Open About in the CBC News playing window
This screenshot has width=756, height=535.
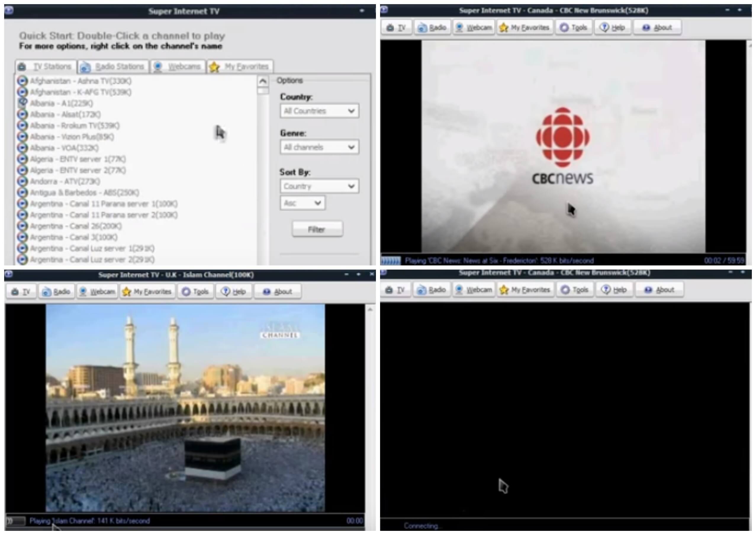pos(657,27)
